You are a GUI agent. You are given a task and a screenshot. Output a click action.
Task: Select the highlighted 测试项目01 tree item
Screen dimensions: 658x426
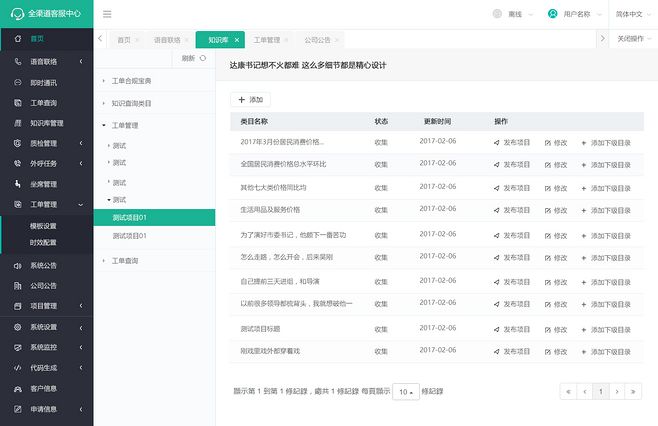point(154,217)
